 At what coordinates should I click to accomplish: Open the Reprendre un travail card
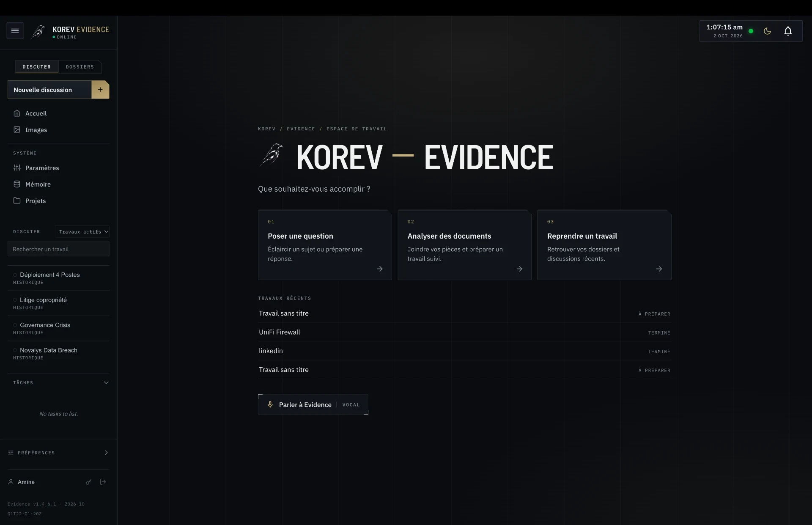pos(604,245)
